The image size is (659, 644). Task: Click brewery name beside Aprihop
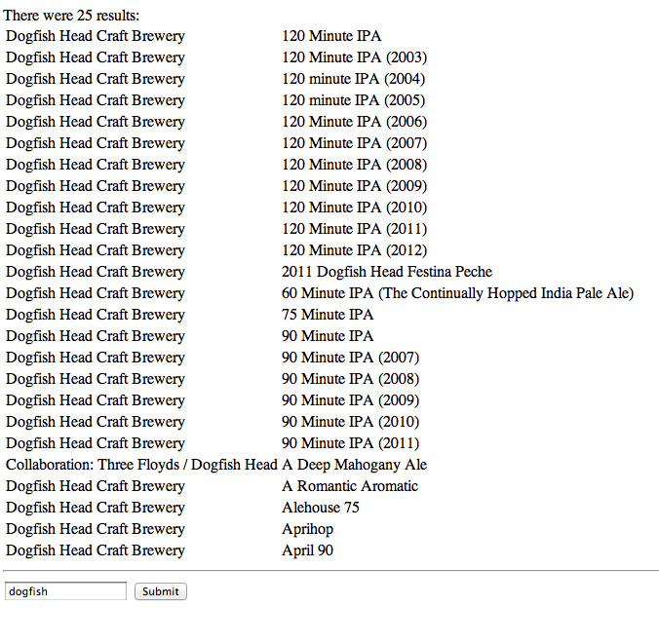96,529
